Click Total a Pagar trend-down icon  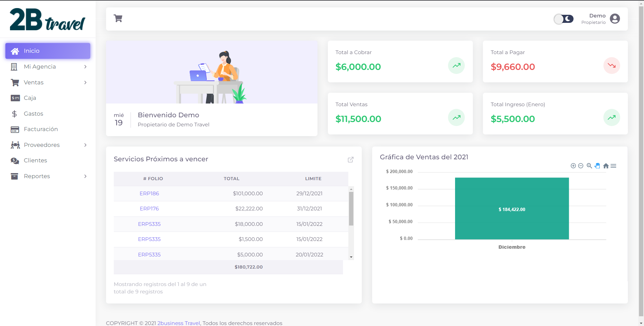point(611,66)
